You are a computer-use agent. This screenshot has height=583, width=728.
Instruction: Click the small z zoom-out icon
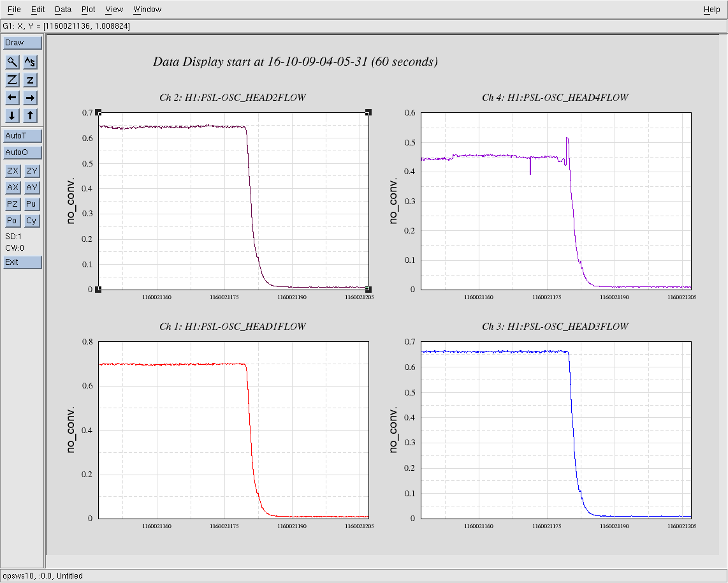tap(30, 80)
